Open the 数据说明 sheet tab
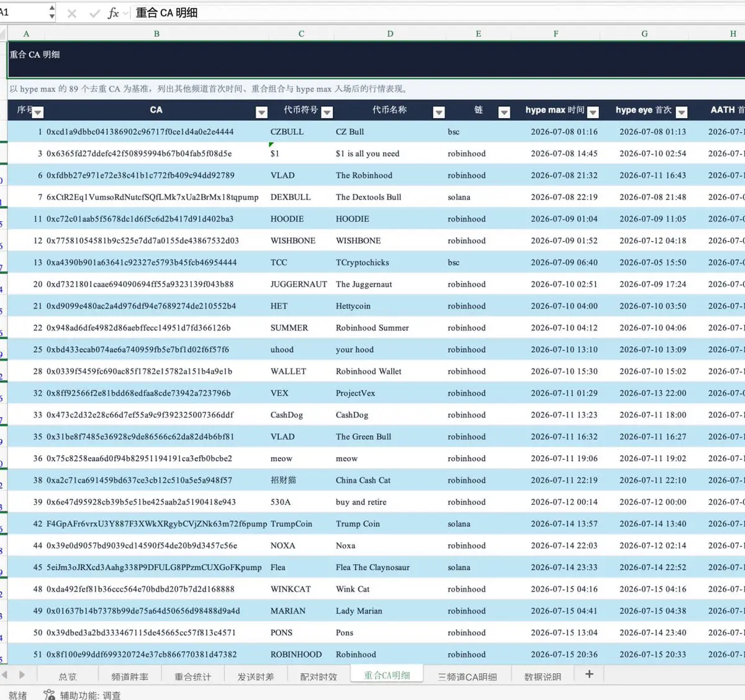This screenshot has width=745, height=700. click(x=543, y=676)
